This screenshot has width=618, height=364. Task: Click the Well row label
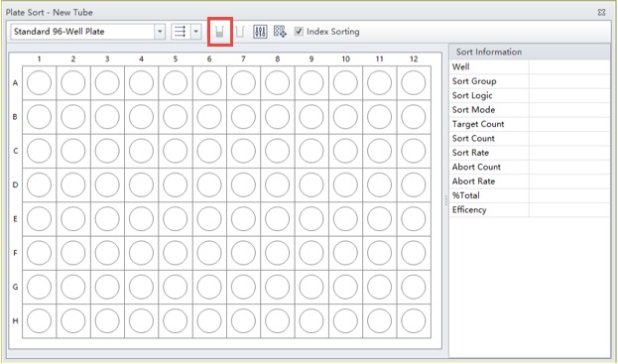pyautogui.click(x=460, y=66)
